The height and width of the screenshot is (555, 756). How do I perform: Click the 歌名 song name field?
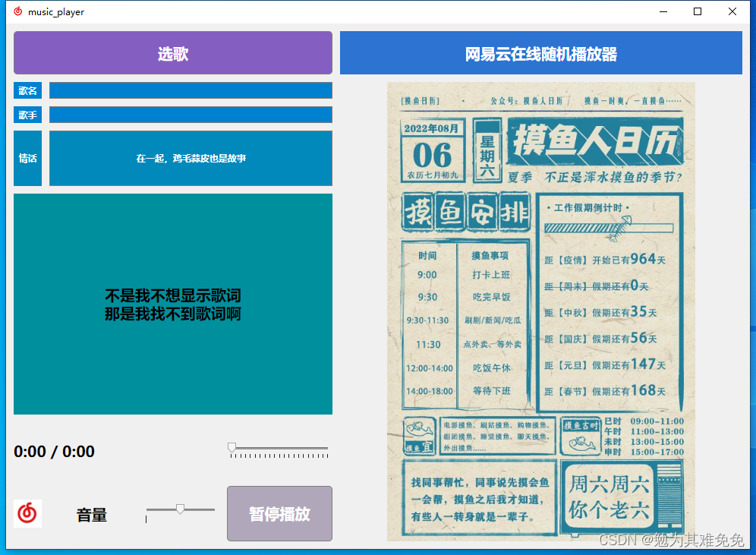pos(191,90)
